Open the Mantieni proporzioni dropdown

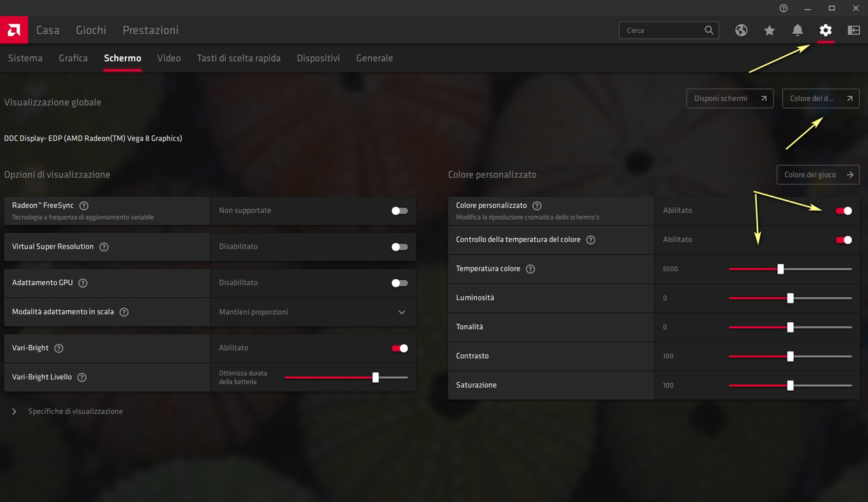pyautogui.click(x=313, y=312)
